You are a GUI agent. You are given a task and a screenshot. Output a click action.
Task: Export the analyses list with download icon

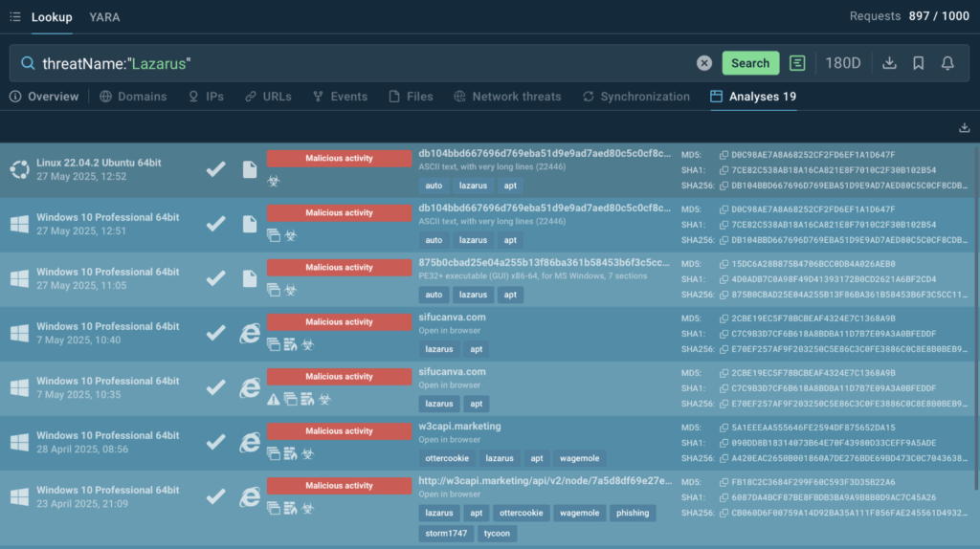pos(965,127)
